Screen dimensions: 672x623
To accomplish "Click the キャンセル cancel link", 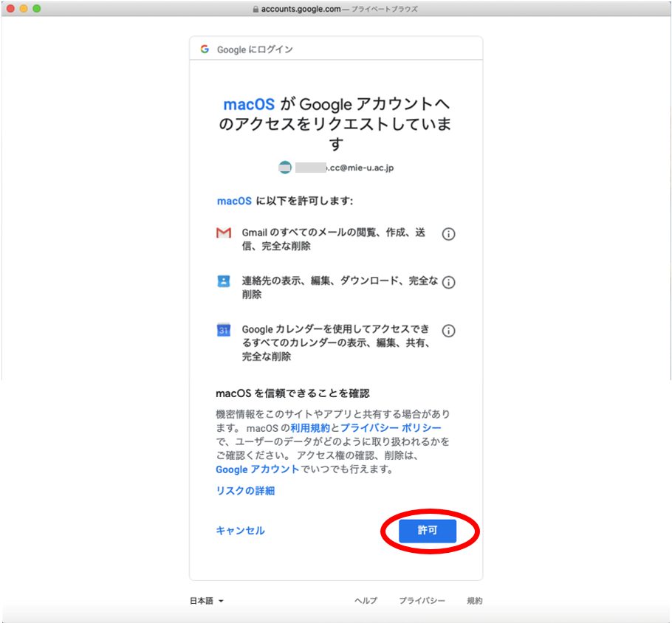I will (x=240, y=531).
